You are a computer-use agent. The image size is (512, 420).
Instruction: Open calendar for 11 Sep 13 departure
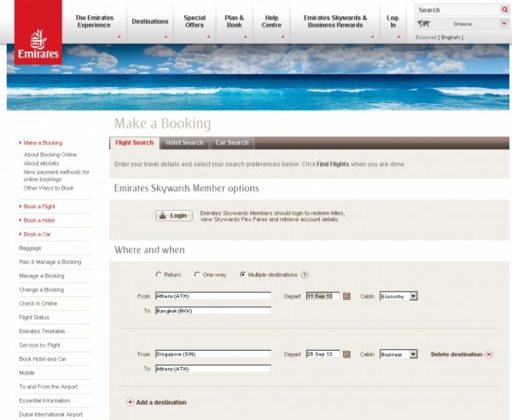(x=347, y=296)
